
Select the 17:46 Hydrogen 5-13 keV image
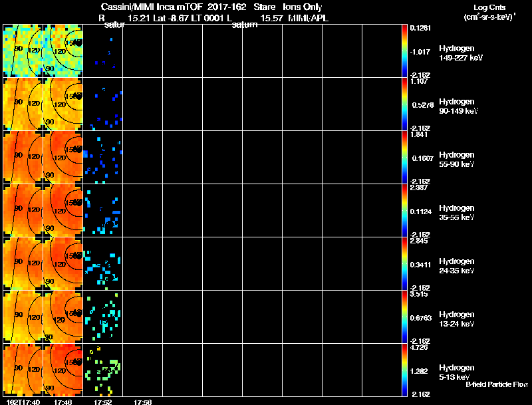pyautogui.click(x=63, y=370)
